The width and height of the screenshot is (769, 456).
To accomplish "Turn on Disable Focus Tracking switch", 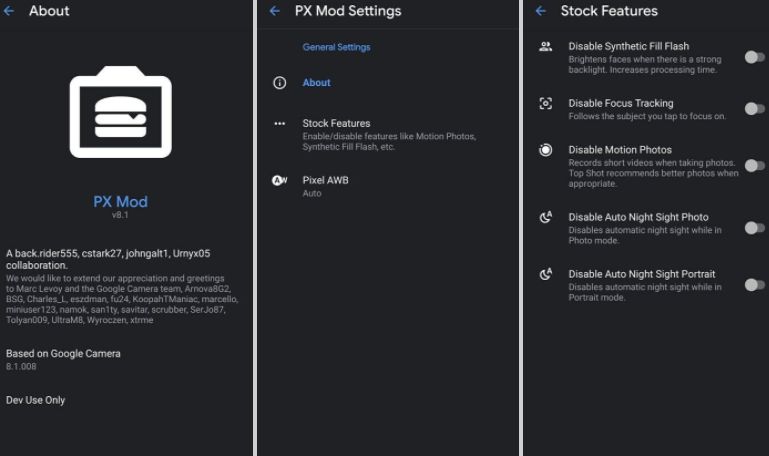I will 754,108.
